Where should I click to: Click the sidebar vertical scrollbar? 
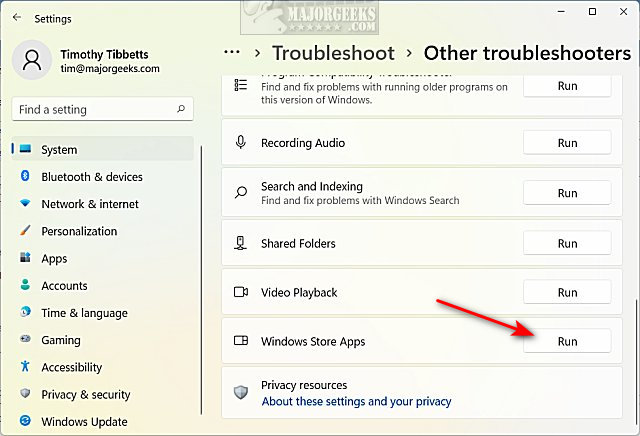201,280
